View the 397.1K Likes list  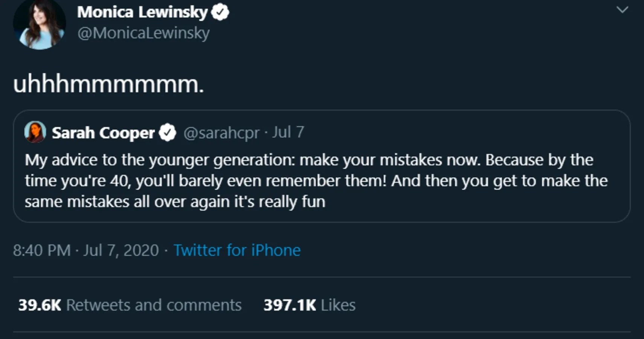310,305
